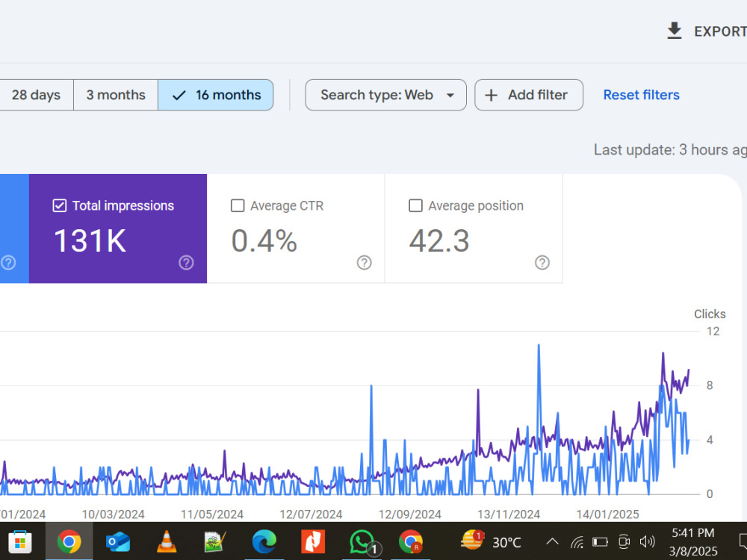The width and height of the screenshot is (747, 560).
Task: Open help icon on Average CTR card
Action: pos(364,262)
